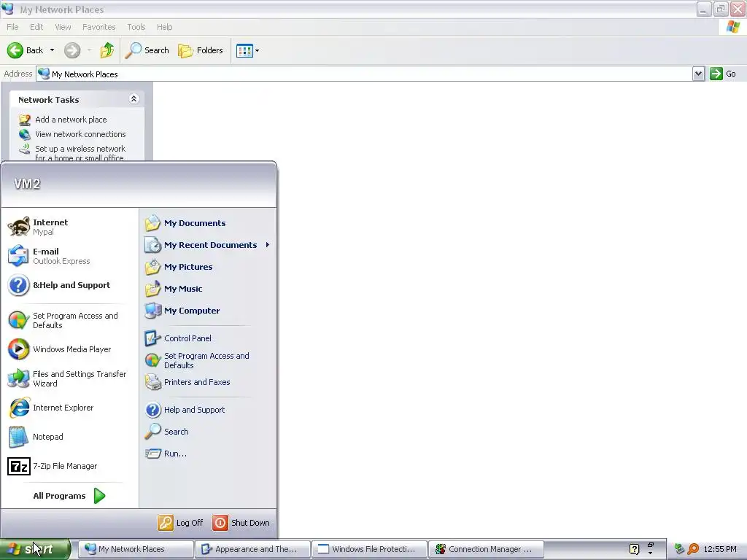747x560 pixels.
Task: Click the Shut Down button
Action: pyautogui.click(x=241, y=523)
